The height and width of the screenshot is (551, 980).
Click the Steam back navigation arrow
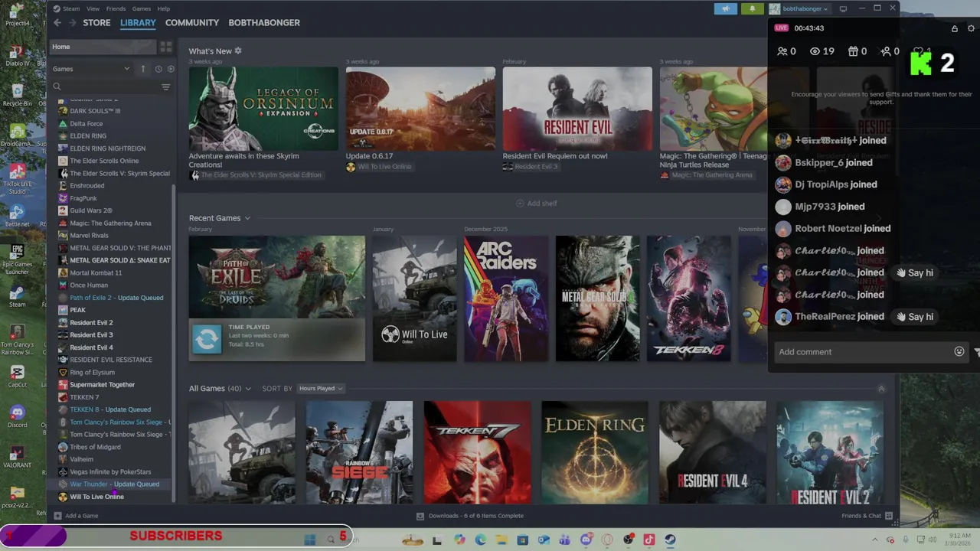pos(57,23)
